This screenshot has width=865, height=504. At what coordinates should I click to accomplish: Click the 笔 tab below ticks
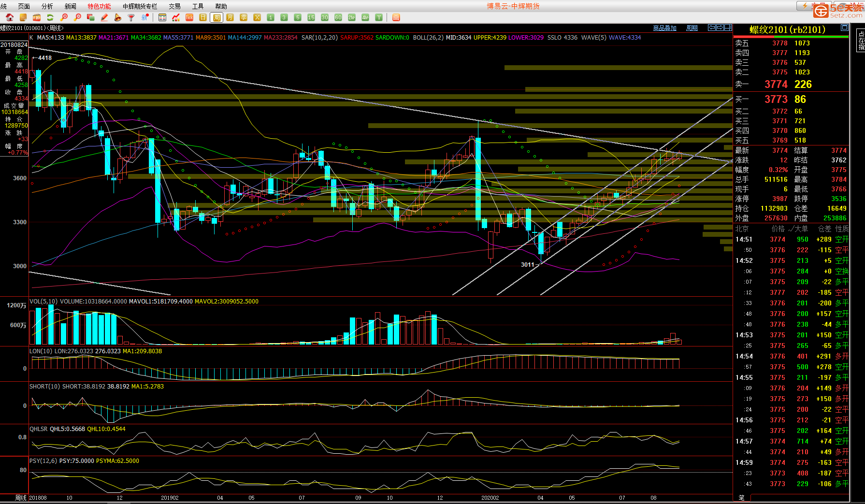(x=742, y=497)
